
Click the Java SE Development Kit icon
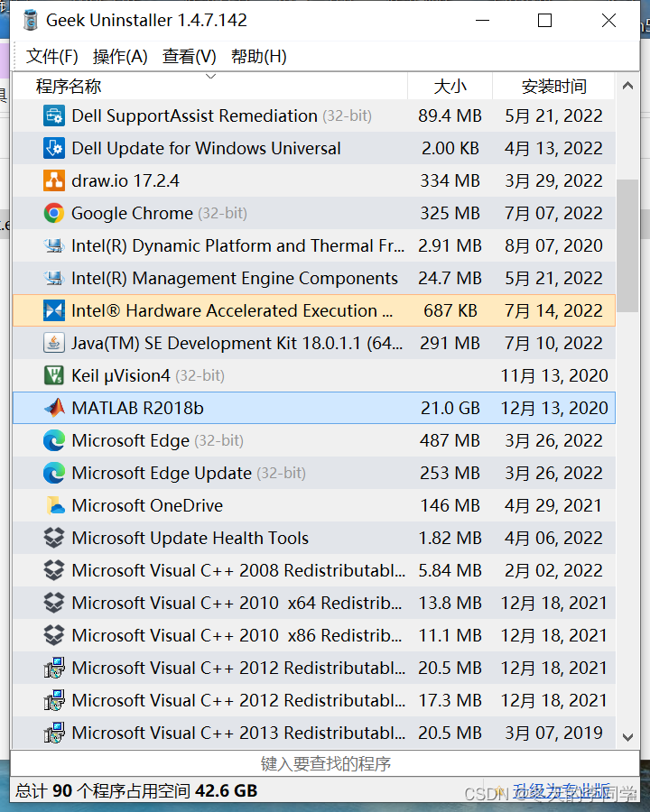click(54, 343)
